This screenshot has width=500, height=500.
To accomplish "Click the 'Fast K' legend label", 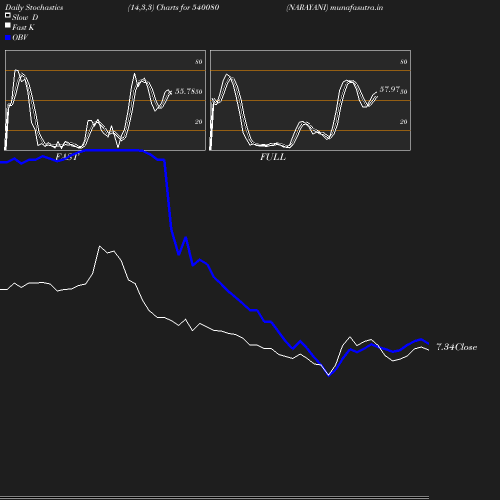I will pyautogui.click(x=23, y=27).
